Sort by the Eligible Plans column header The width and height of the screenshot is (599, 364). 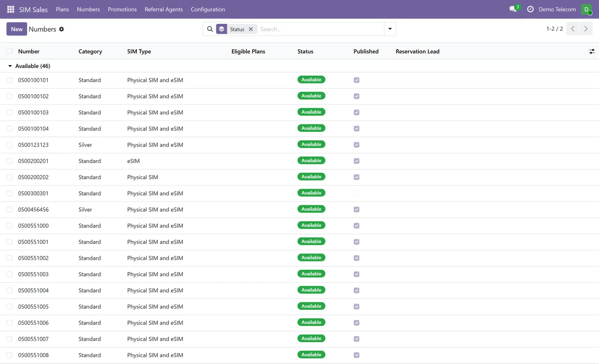point(248,51)
